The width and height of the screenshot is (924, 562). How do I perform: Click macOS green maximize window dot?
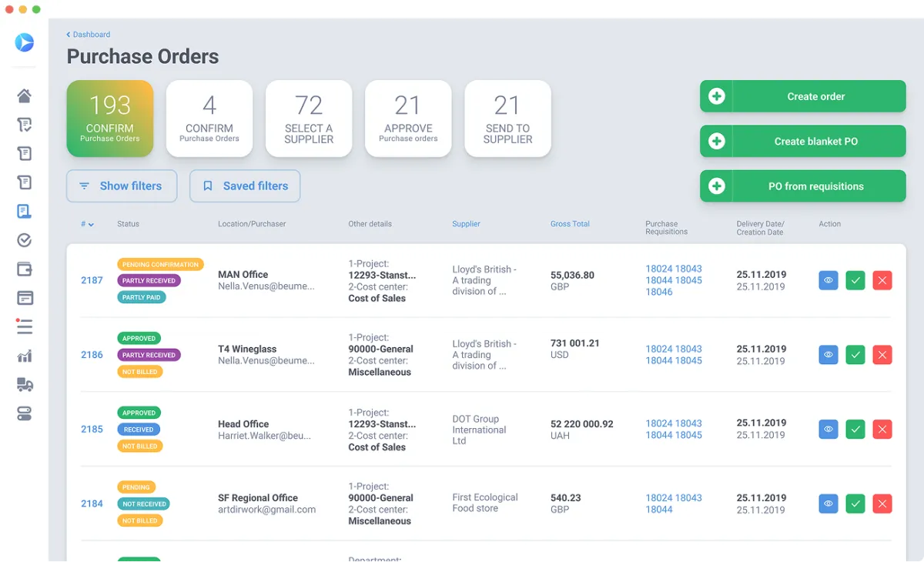tap(36, 9)
